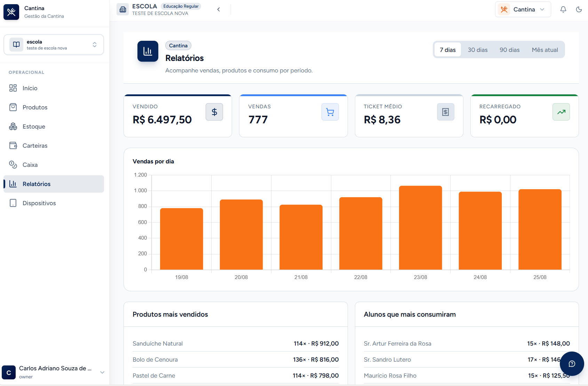Click the shopping cart icon in Vendas card

[x=330, y=112]
